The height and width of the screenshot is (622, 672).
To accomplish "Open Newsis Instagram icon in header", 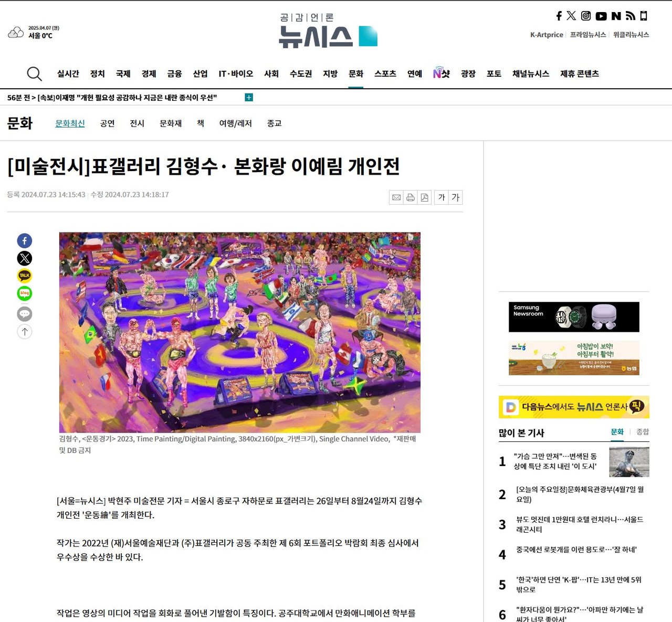I will click(x=586, y=16).
